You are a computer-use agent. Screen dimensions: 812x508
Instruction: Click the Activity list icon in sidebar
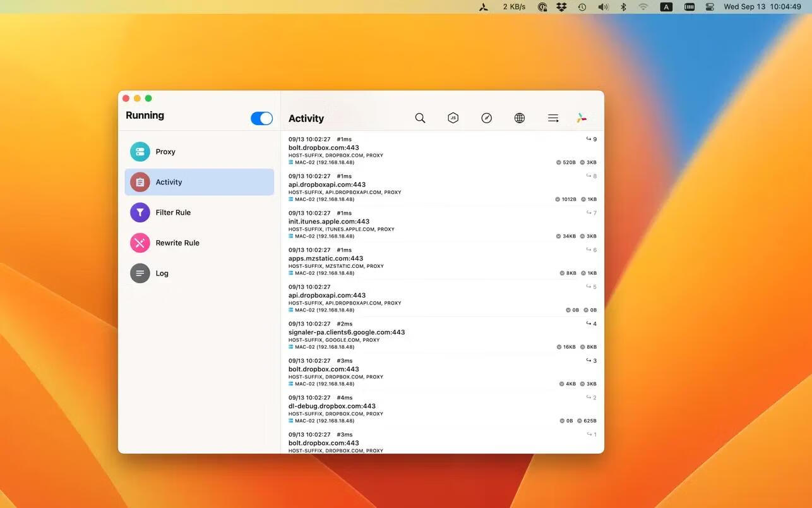(140, 181)
